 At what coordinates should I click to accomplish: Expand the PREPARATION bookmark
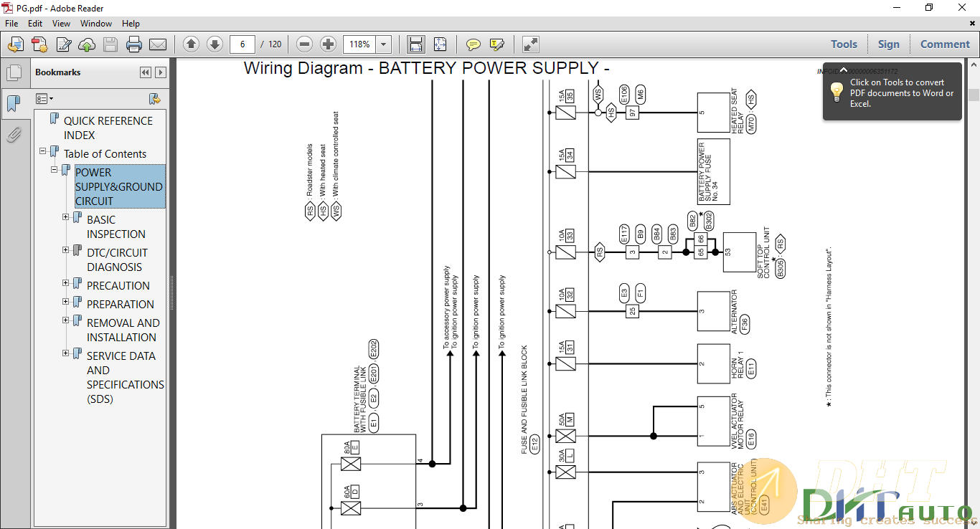[66, 302]
